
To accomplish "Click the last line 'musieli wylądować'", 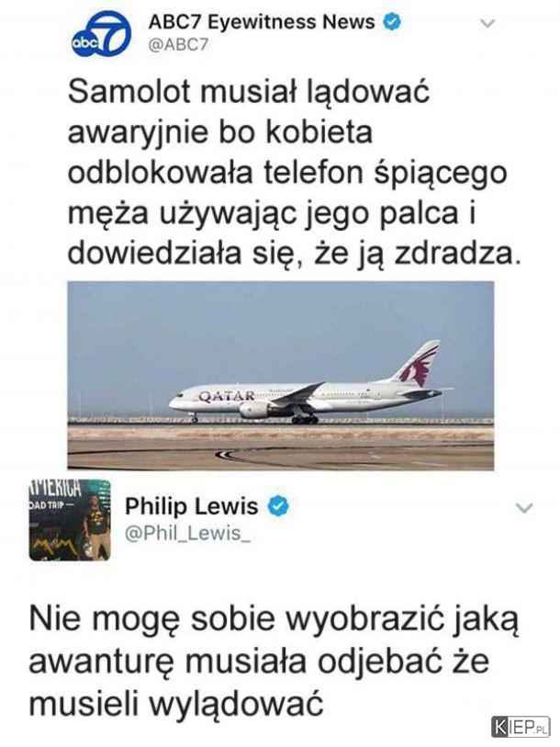I will coord(175,703).
